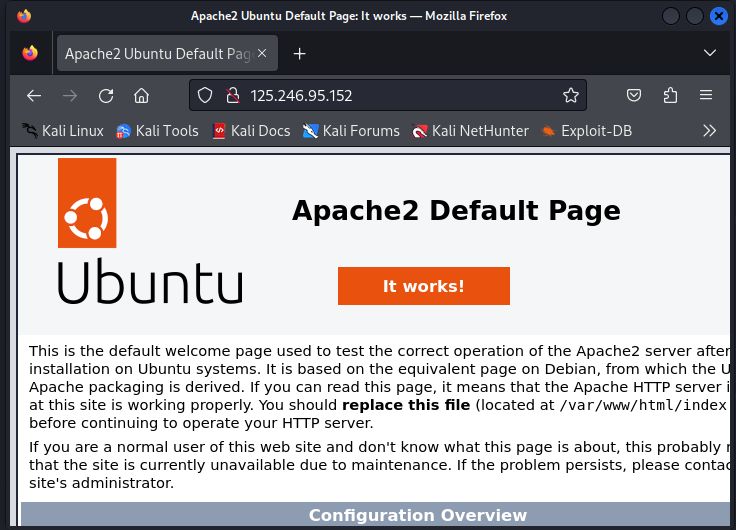
Task: Open the Firefox home page
Action: (x=141, y=96)
